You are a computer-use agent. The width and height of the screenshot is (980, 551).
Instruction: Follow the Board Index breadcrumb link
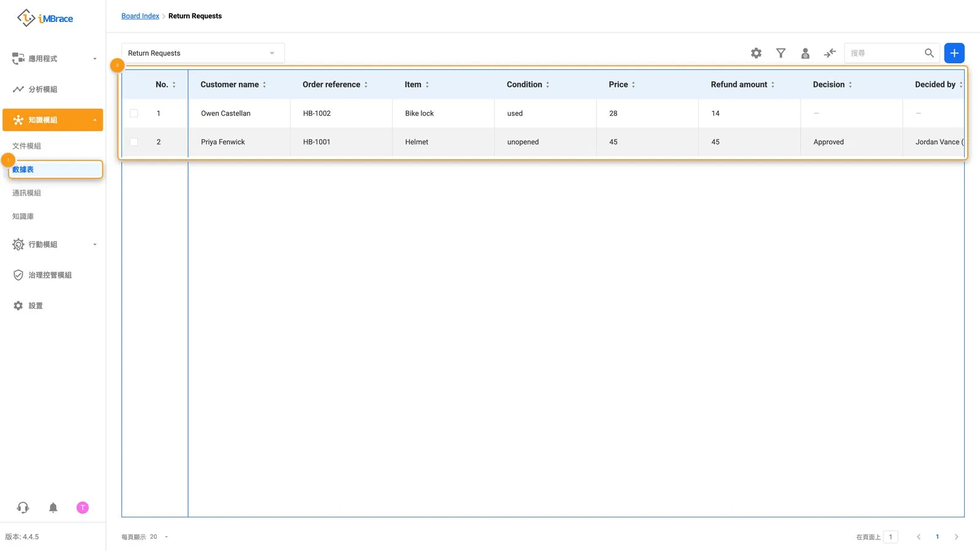tap(140, 16)
